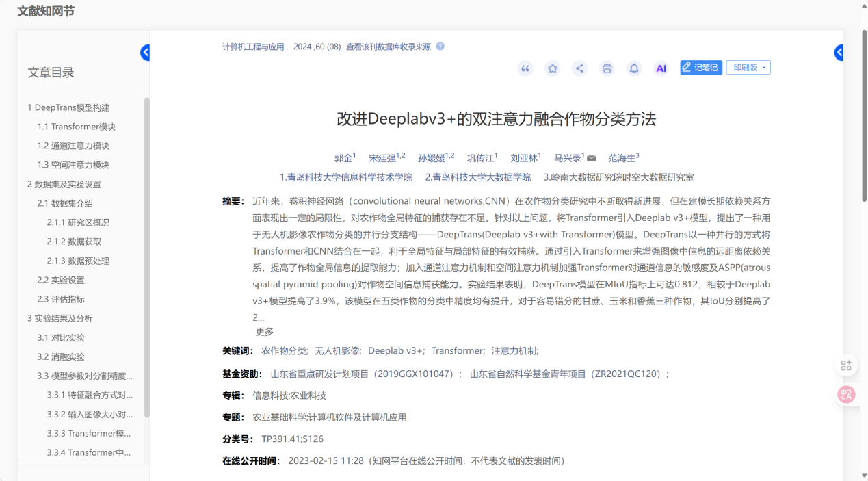Click the star favorite icon
The image size is (868, 481).
(552, 68)
